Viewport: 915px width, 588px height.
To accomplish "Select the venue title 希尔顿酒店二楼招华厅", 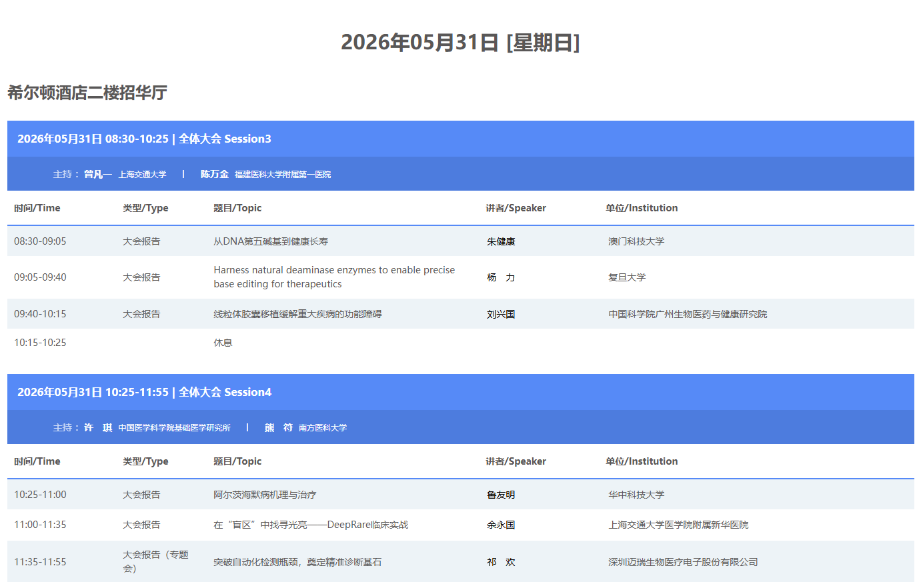I will click(87, 93).
